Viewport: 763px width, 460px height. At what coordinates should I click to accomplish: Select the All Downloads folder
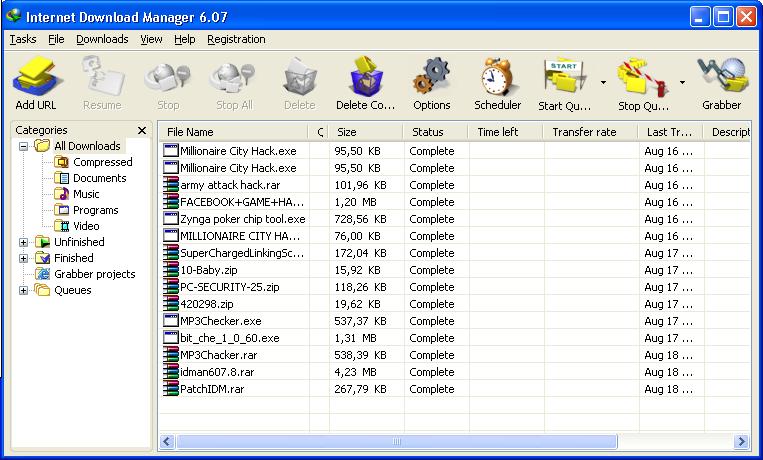click(x=87, y=146)
